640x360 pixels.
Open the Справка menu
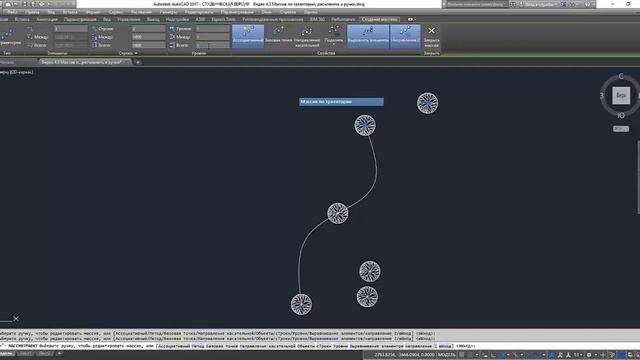pyautogui.click(x=288, y=12)
